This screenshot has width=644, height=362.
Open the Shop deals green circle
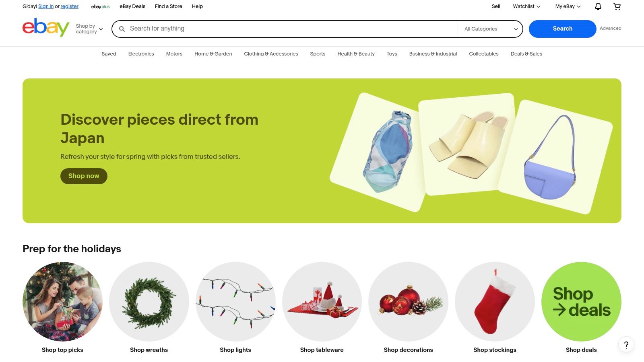(581, 302)
